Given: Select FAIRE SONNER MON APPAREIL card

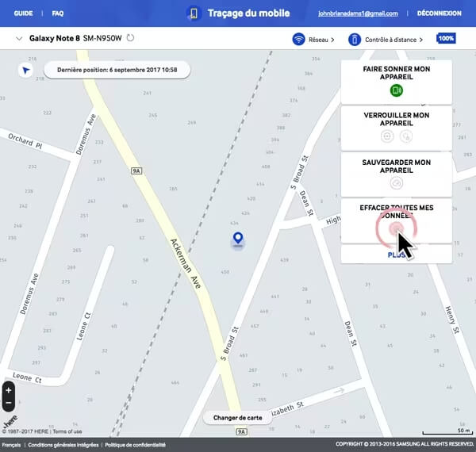Looking at the screenshot, I should click(396, 82).
